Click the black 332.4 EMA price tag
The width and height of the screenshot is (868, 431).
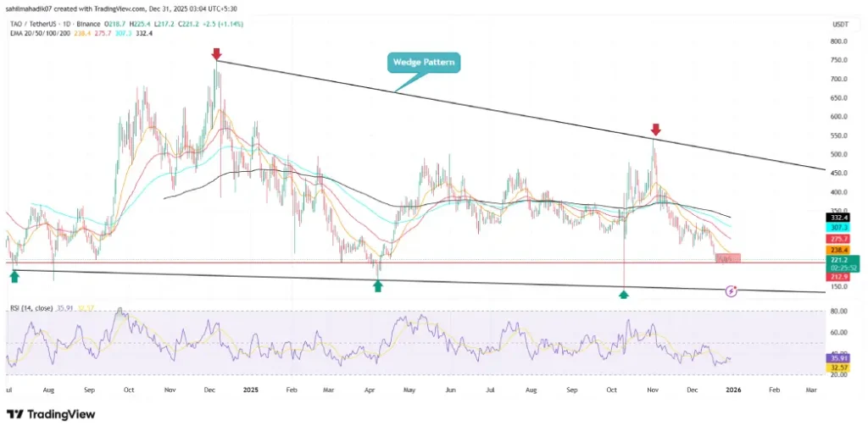coord(840,218)
